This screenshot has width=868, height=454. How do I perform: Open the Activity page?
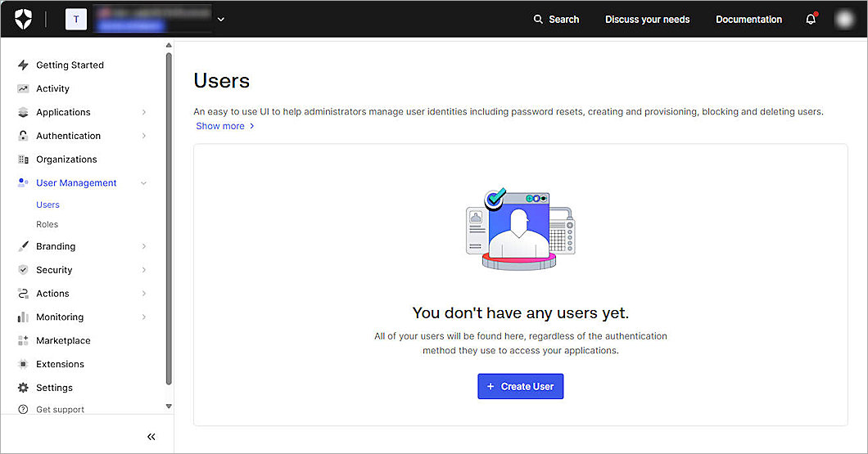tap(52, 88)
